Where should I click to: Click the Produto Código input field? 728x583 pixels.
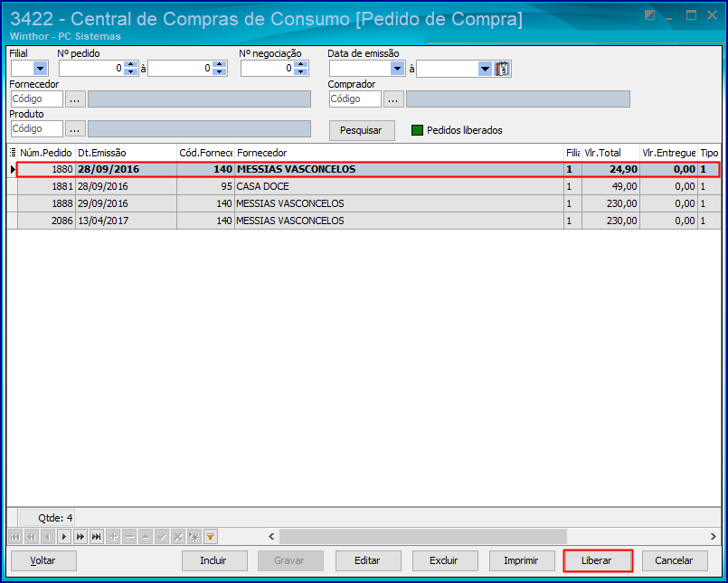pyautogui.click(x=37, y=128)
